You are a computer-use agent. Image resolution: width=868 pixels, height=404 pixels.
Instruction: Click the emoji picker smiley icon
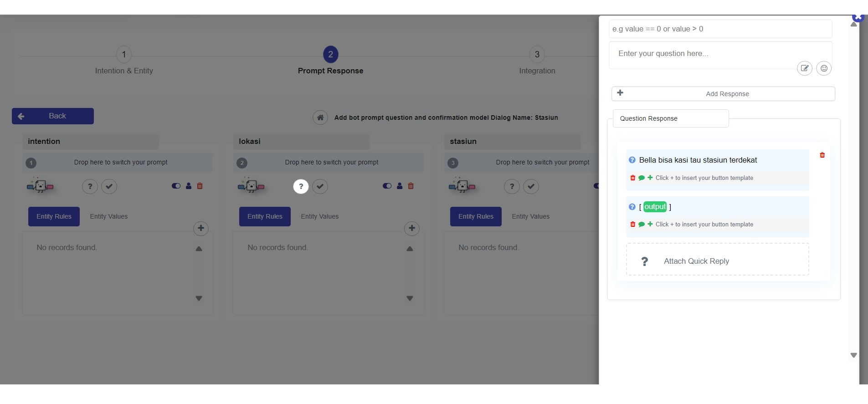pos(823,68)
